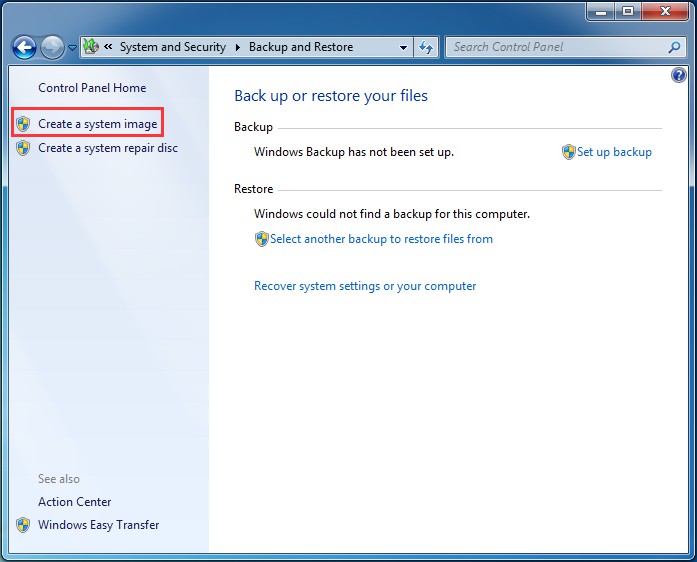Click Set up backup link

coord(614,152)
